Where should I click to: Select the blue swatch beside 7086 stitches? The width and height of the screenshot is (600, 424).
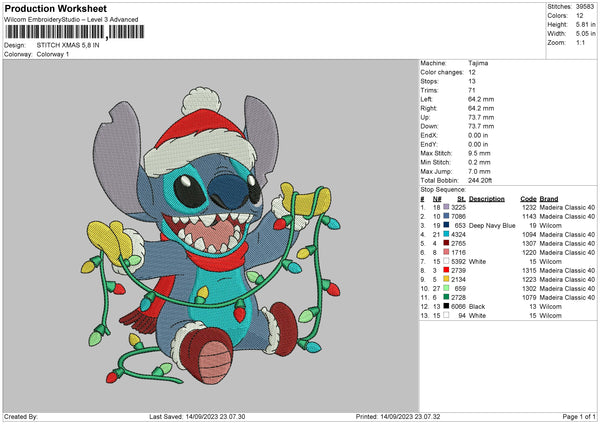pyautogui.click(x=446, y=216)
